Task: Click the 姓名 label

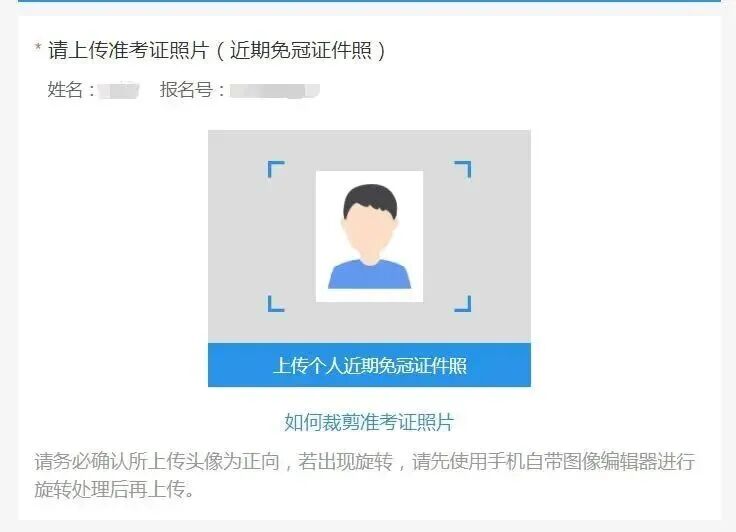Action: pyautogui.click(x=65, y=90)
